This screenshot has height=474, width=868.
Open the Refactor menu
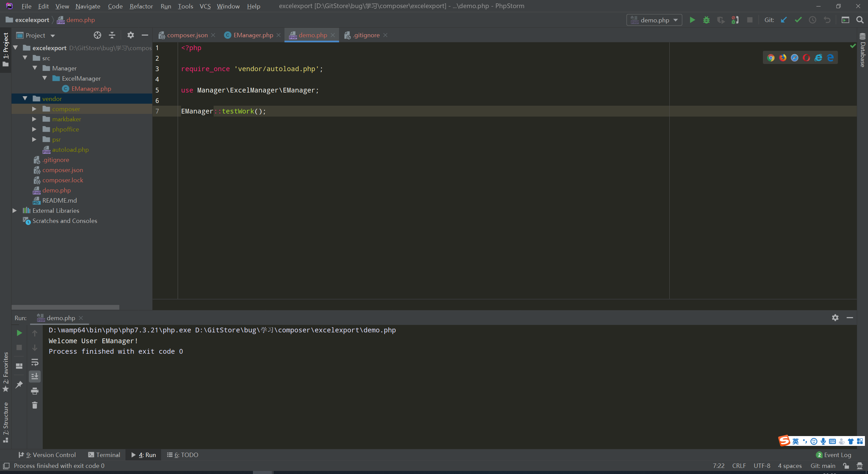141,6
